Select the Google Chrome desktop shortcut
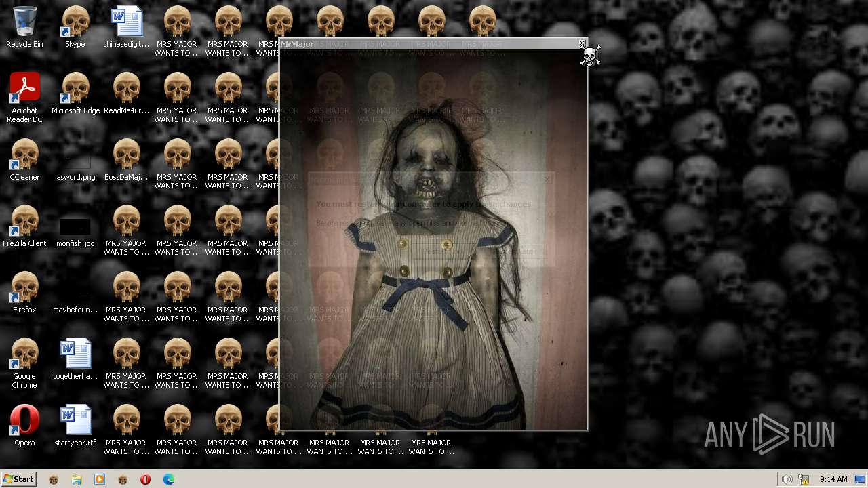 pyautogui.click(x=24, y=363)
